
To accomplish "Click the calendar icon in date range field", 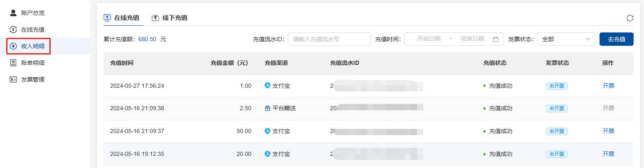I will [495, 39].
